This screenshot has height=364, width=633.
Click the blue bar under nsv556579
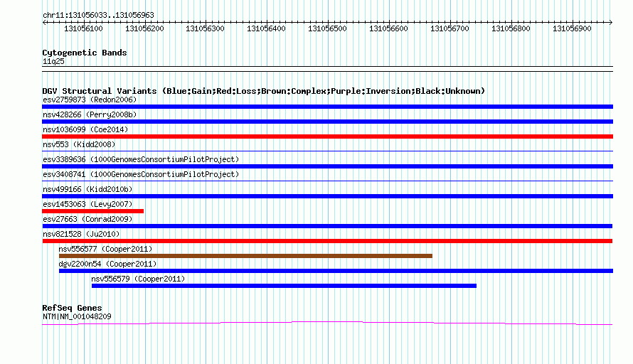284,286
